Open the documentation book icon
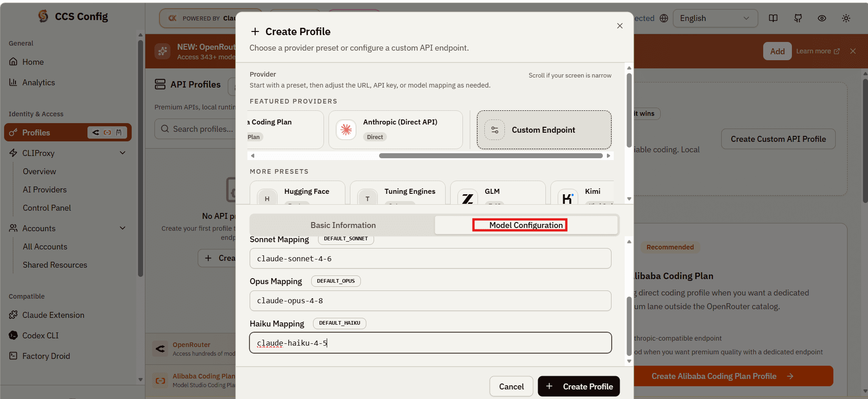This screenshot has width=868, height=399. tap(773, 18)
